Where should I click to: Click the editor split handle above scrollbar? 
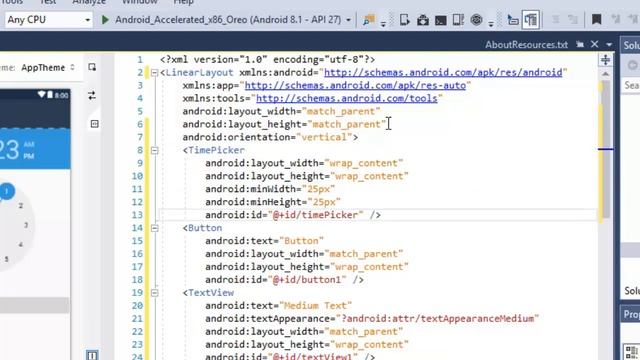coord(605,60)
